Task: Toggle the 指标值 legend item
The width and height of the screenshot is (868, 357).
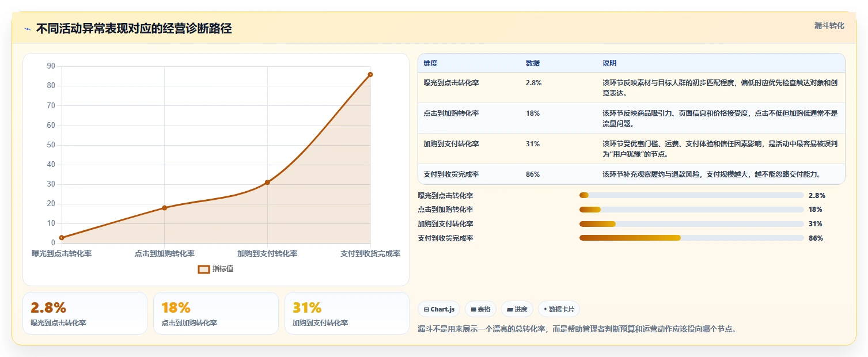Action: point(215,269)
